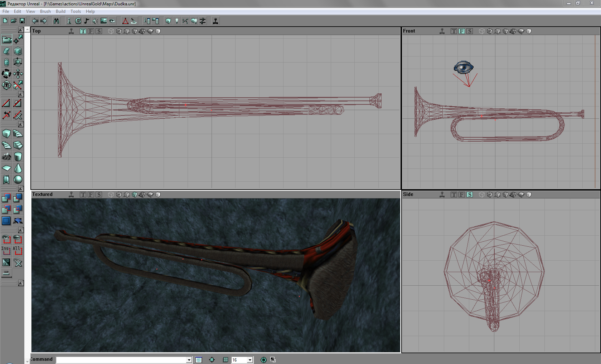Viewport: 601px width, 364px height.
Task: Pick the Cone brush builder
Action: coord(18,168)
